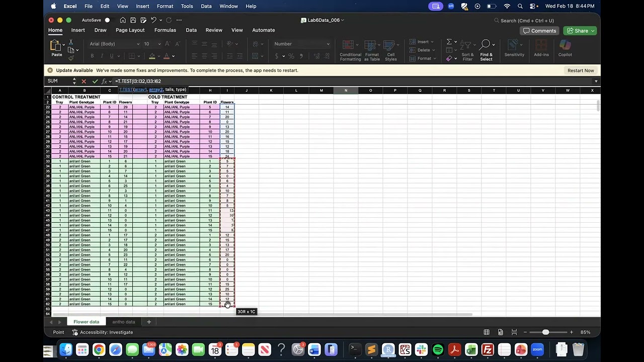Open the Insert ribbon tab
The width and height of the screenshot is (644, 362).
[x=78, y=30]
